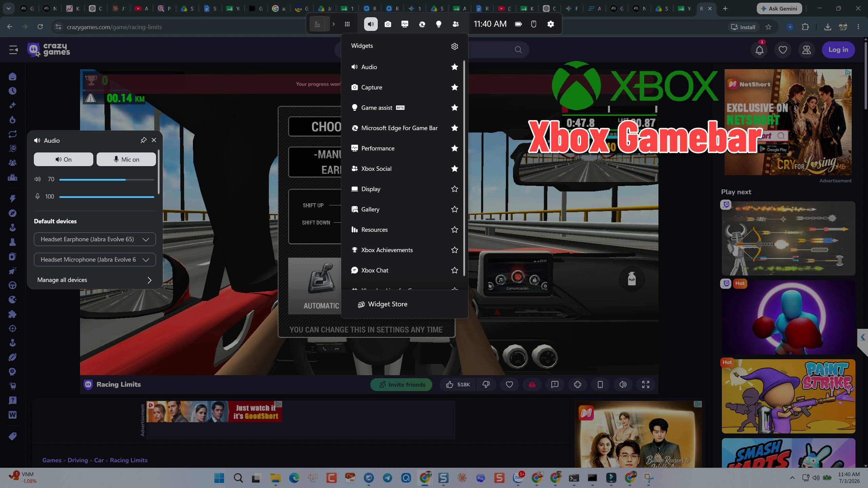868x488 pixels.
Task: Open the Performance widget icon in Game Bar toolbar
Action: coord(405,24)
